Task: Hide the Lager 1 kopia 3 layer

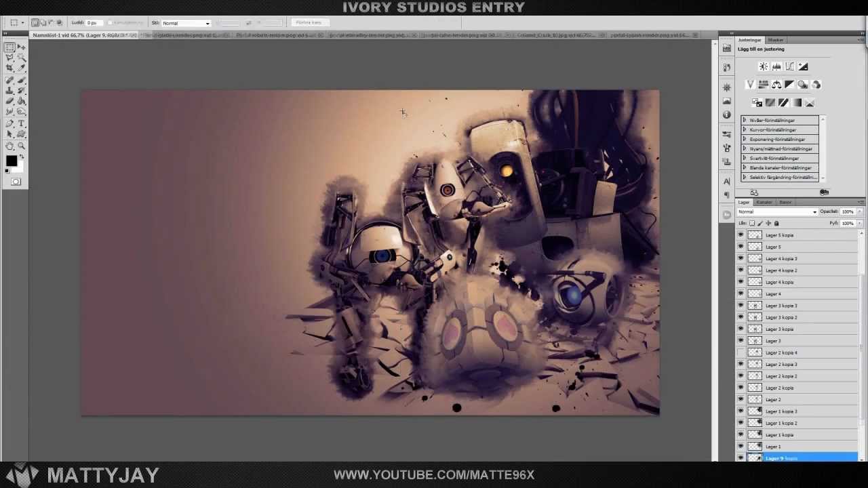Action: (x=741, y=411)
